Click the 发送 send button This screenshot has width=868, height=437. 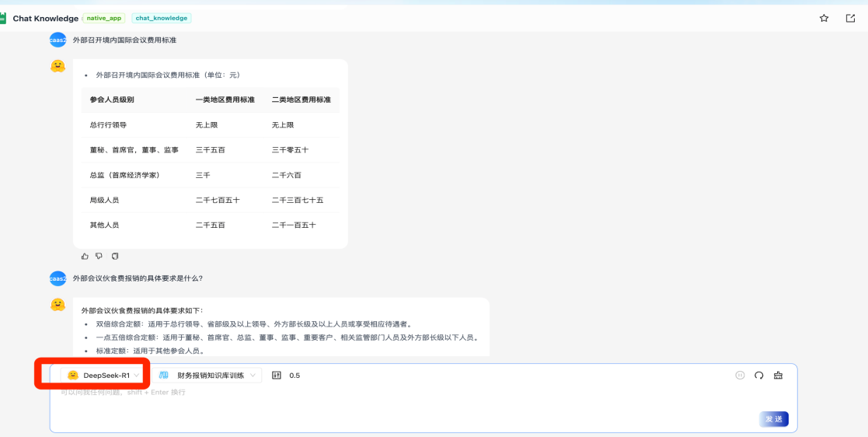coord(774,419)
